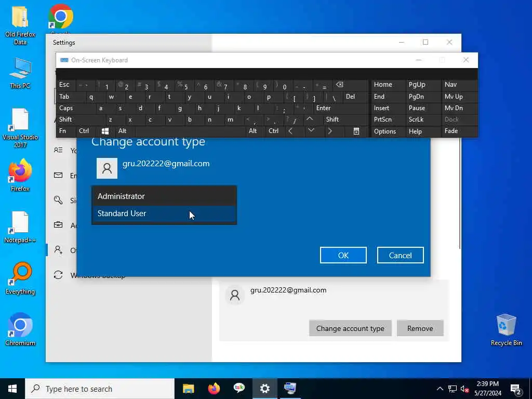Click the Settings window vertical scrollbar

click(460, 193)
